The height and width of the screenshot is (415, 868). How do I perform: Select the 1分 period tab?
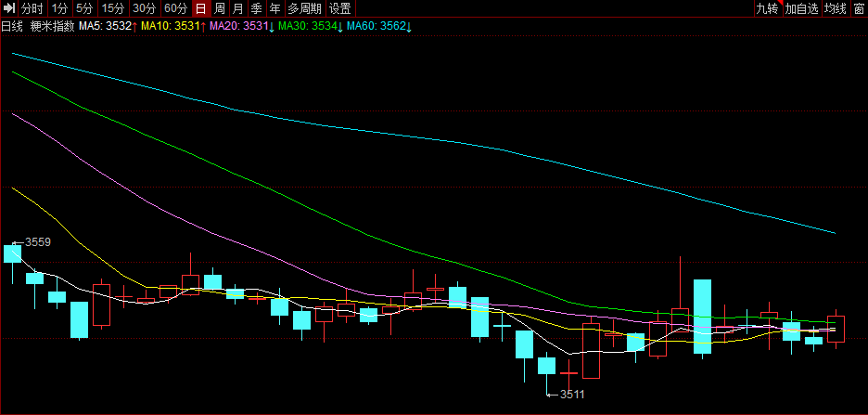pyautogui.click(x=59, y=8)
